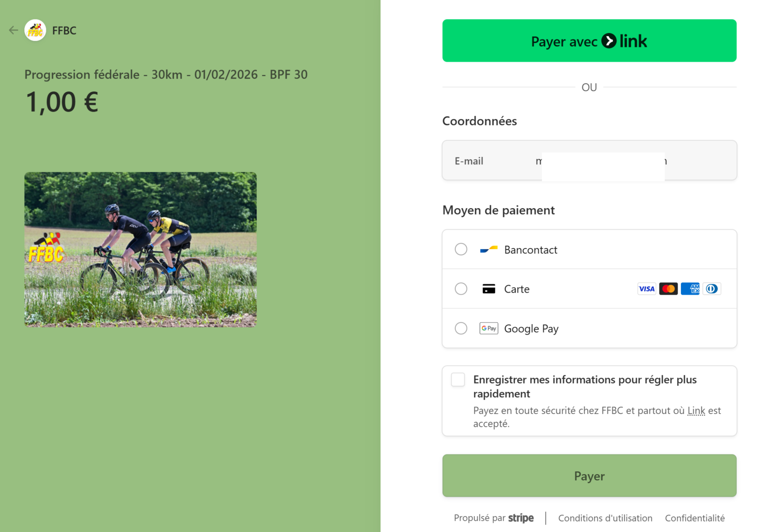This screenshot has width=758, height=532.
Task: Enable saving my information checkbox
Action: click(458, 380)
